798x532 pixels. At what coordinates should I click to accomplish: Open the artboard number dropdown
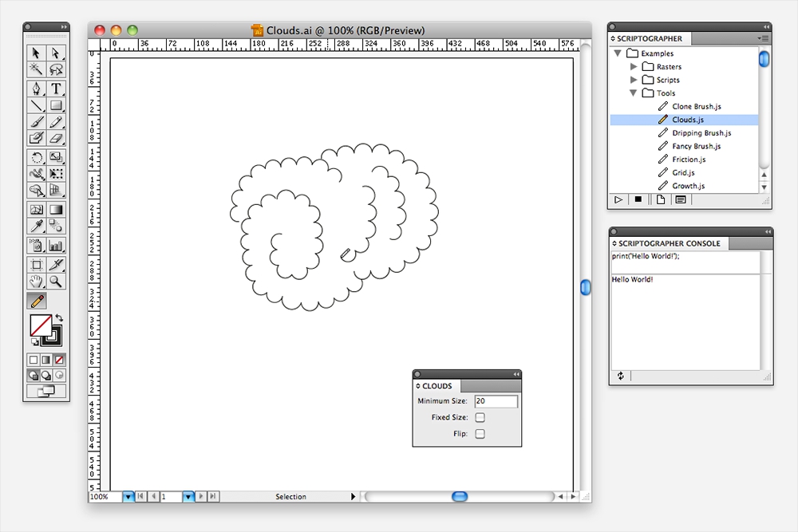[x=188, y=496]
